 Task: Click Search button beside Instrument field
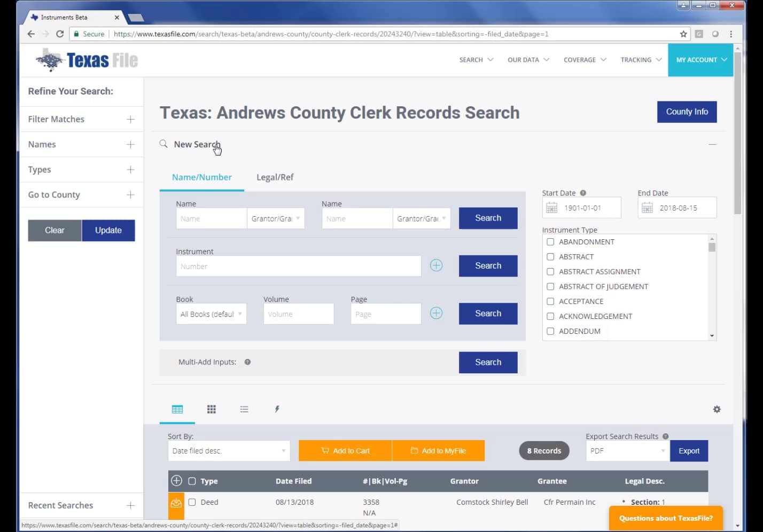tap(488, 265)
